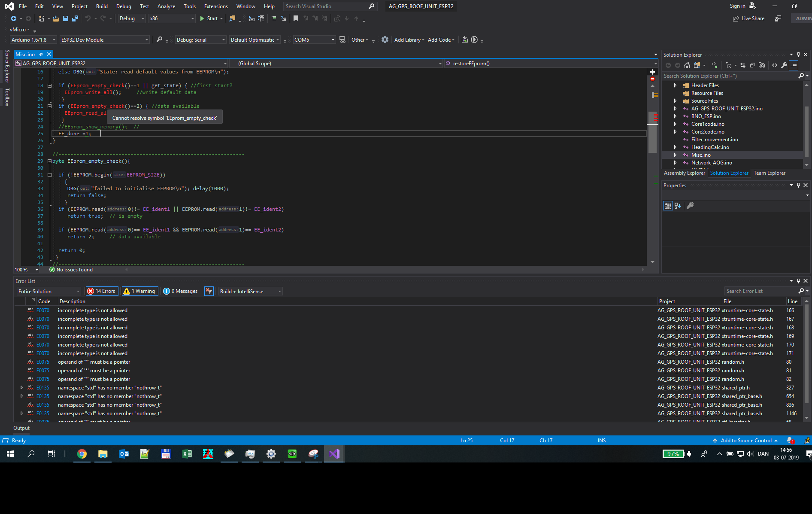The image size is (812, 514).
Task: Open the Debug configuration dropdown
Action: pos(132,18)
